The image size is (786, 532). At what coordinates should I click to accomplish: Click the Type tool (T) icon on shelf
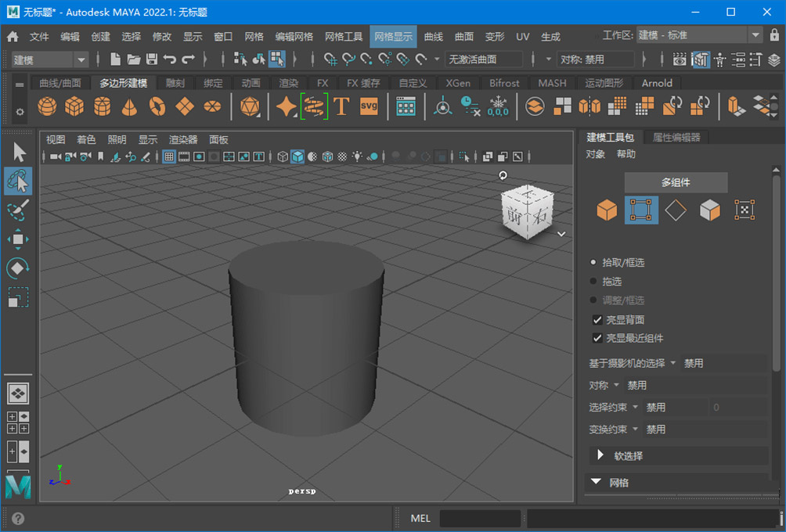tap(342, 106)
